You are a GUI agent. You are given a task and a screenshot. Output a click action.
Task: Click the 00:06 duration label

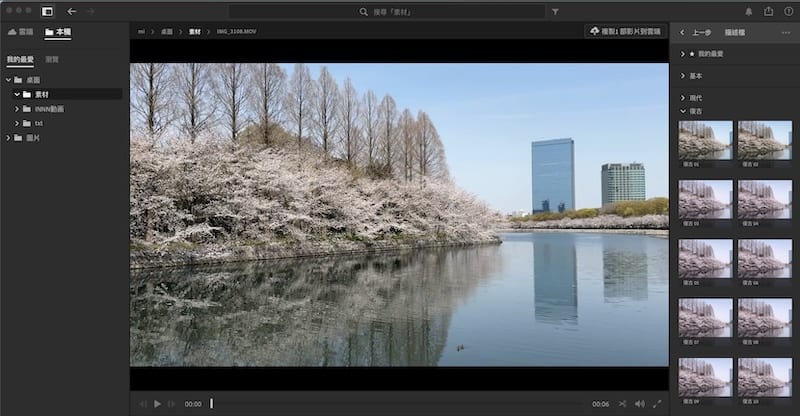[601, 404]
